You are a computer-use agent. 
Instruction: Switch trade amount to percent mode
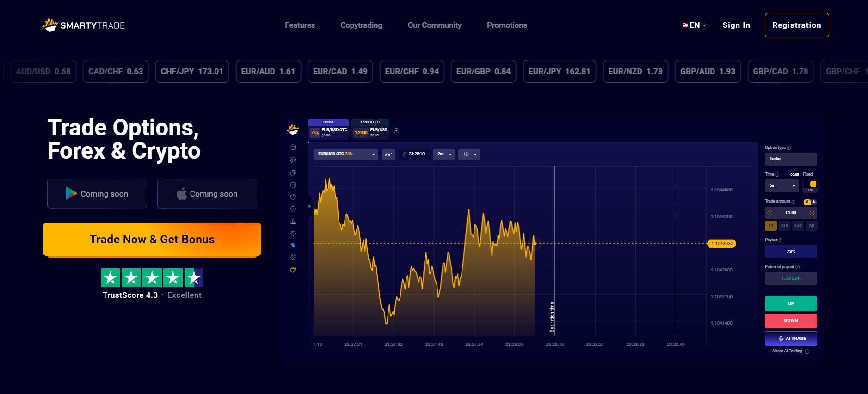point(814,202)
